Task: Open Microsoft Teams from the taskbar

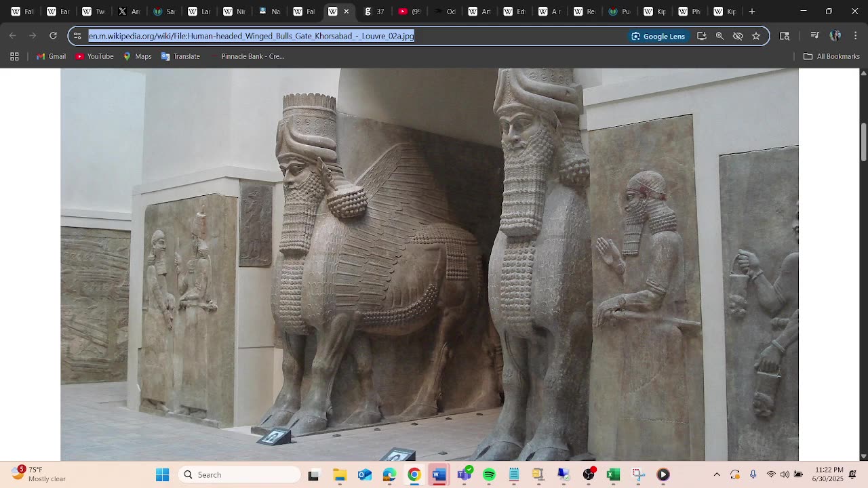Action: [465, 474]
